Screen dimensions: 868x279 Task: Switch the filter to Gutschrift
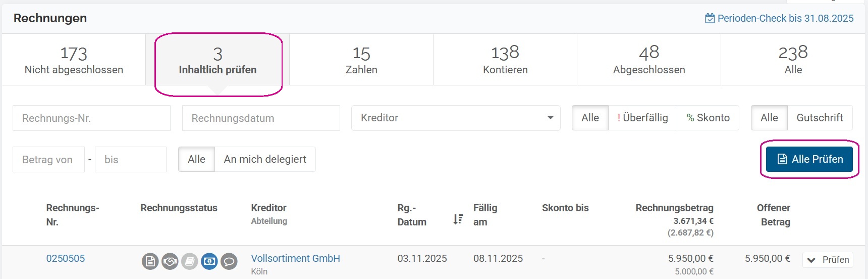pos(820,118)
